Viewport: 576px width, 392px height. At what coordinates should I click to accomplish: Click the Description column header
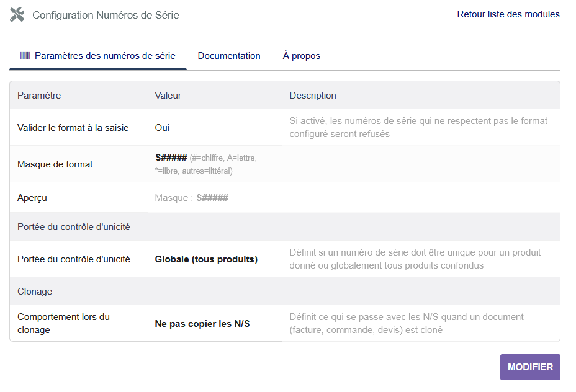coord(313,96)
